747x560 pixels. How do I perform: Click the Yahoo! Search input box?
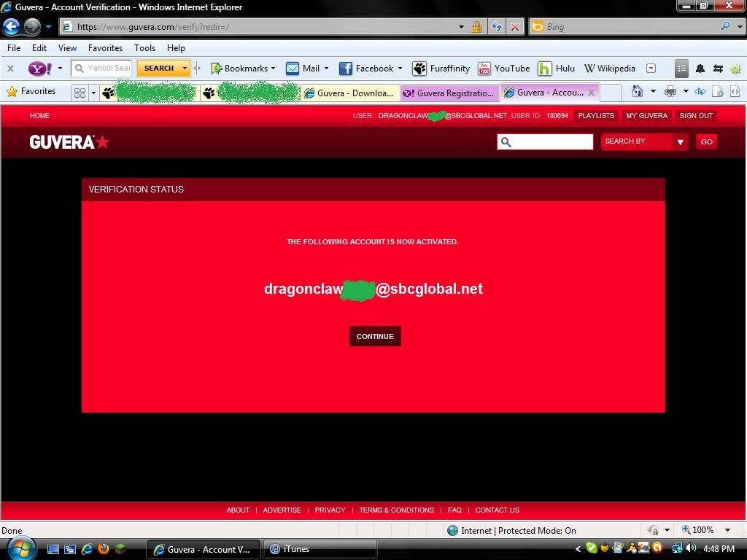pyautogui.click(x=101, y=68)
